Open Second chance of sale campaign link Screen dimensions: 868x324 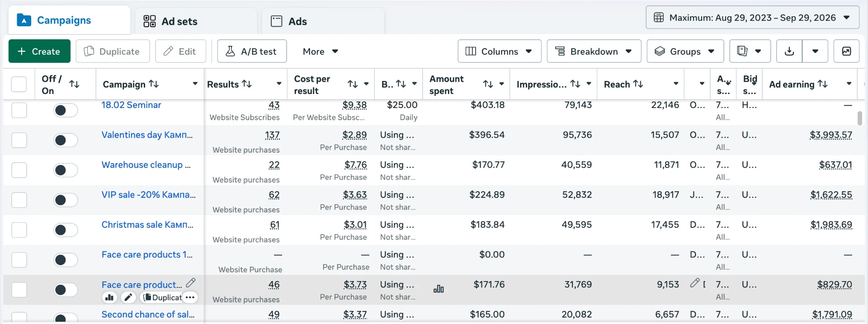[148, 315]
